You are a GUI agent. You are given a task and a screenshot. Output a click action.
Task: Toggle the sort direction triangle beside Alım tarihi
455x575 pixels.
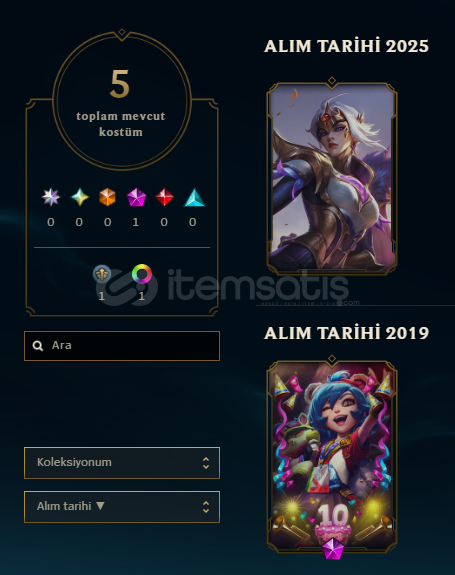[100, 506]
